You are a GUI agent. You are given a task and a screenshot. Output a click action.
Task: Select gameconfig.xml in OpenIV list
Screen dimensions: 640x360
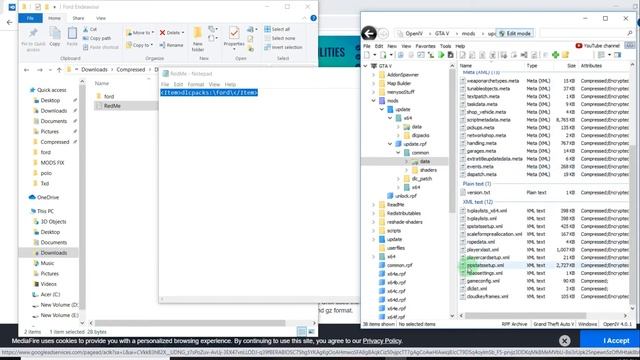coord(483,281)
